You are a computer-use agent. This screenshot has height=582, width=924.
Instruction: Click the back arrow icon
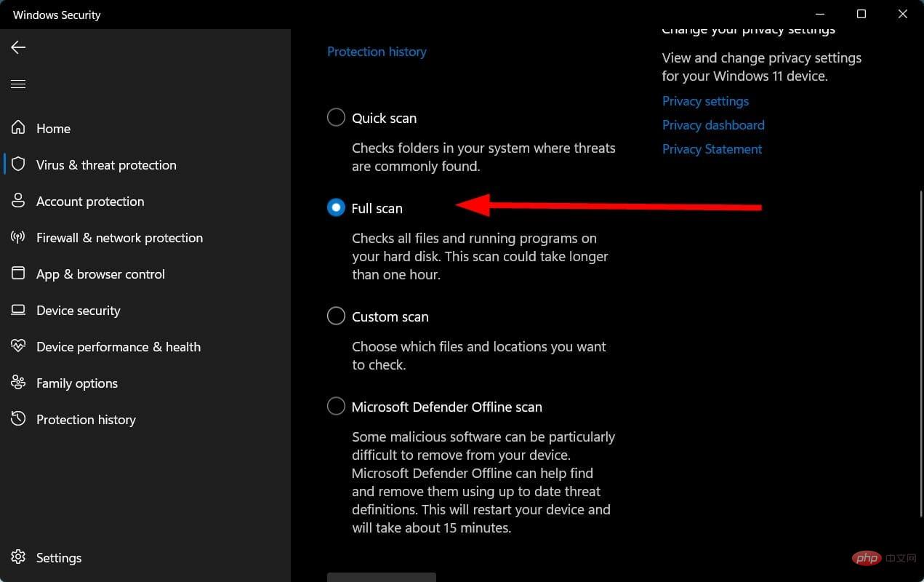point(18,47)
